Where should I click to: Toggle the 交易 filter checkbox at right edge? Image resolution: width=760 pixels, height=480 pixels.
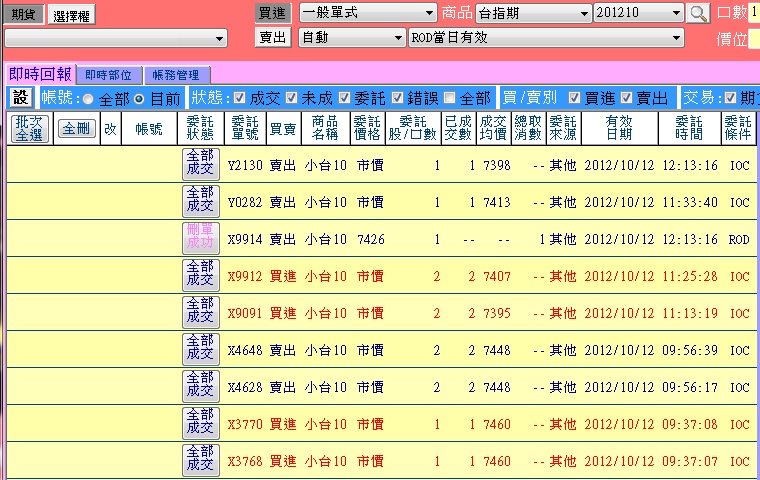click(x=730, y=98)
